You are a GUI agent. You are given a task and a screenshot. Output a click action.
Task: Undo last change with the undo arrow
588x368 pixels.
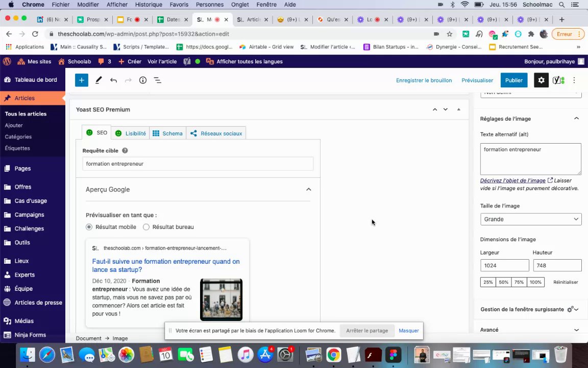(113, 80)
